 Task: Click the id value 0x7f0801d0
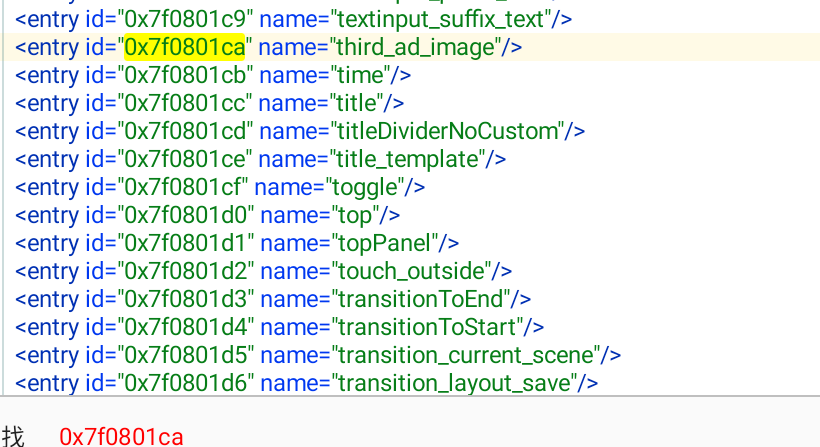tap(186, 215)
